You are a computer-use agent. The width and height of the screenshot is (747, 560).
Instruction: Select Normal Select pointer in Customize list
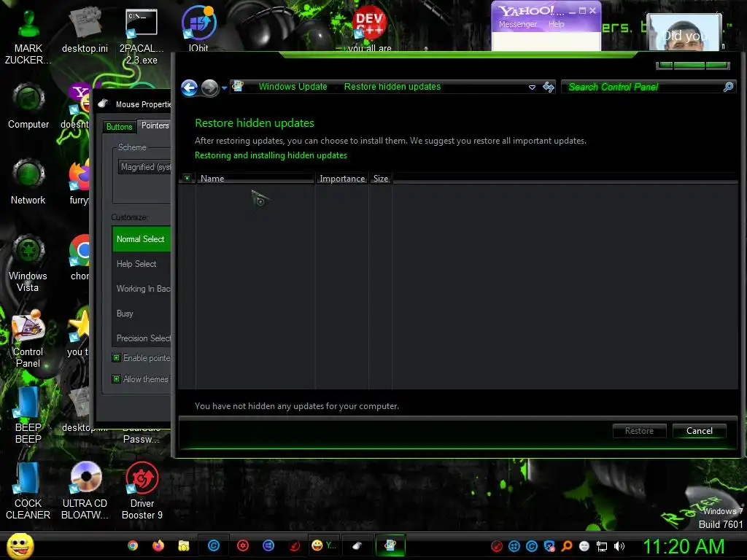[142, 239]
